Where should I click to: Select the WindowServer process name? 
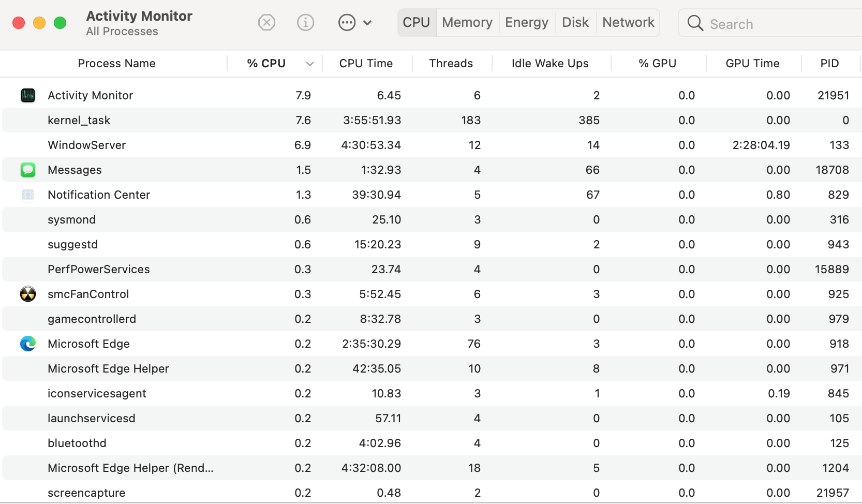87,145
